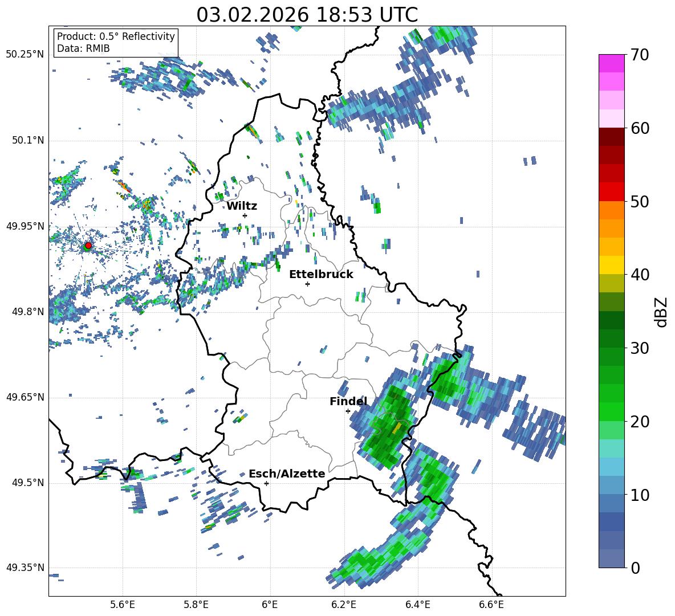Screen dimensions: 675x616
Task: Click the 'Data: RMIB' text
Action: [83, 48]
